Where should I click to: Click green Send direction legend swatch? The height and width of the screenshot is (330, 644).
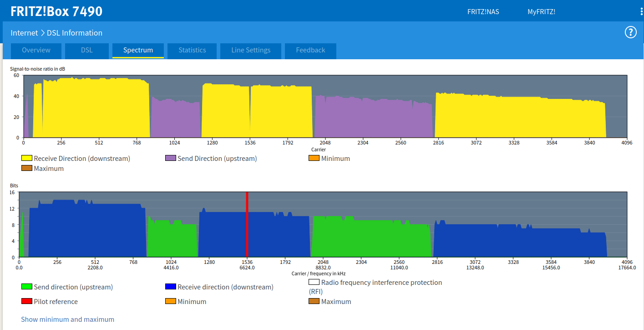click(x=27, y=287)
